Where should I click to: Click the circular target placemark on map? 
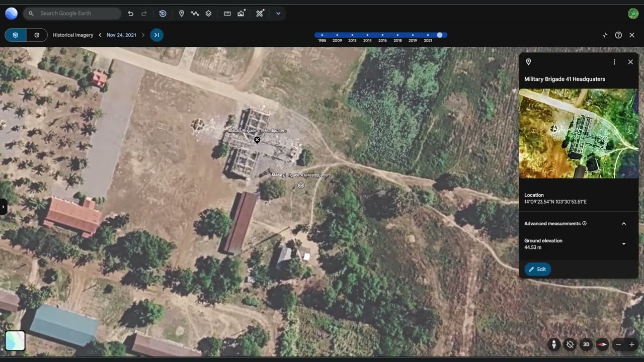point(301,185)
